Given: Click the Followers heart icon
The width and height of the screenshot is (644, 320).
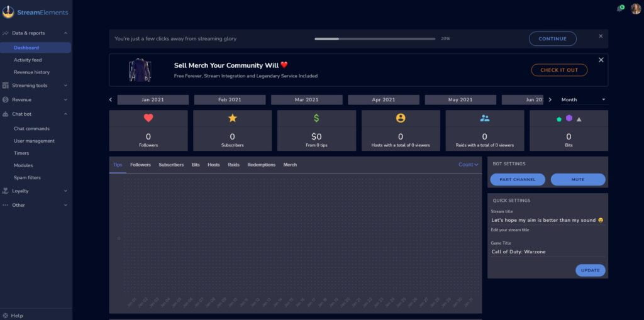Looking at the screenshot, I should click(x=148, y=118).
